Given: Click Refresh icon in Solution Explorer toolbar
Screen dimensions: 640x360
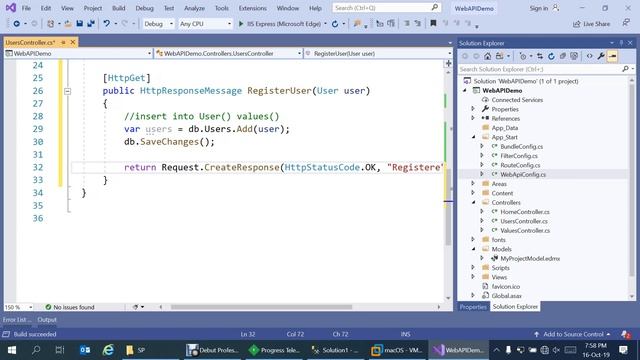Looking at the screenshot, I should tap(551, 56).
